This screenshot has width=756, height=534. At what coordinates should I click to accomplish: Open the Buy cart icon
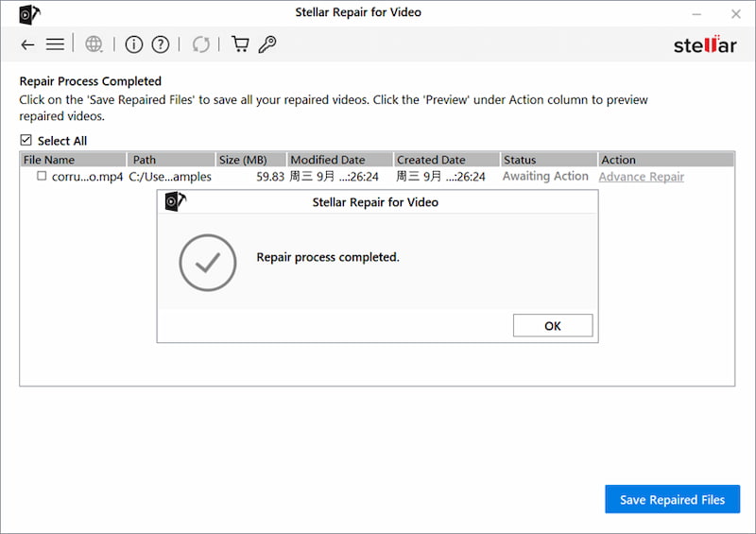[x=240, y=43]
